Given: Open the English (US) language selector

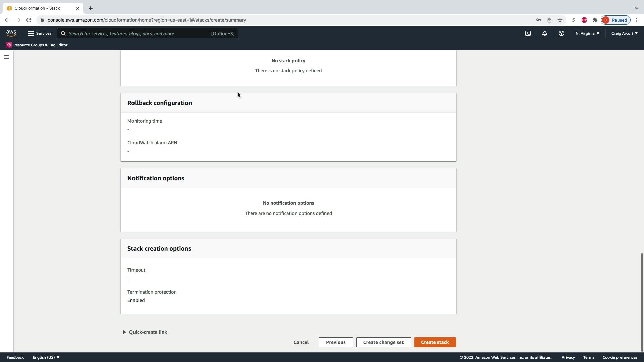Looking at the screenshot, I should click(46, 357).
